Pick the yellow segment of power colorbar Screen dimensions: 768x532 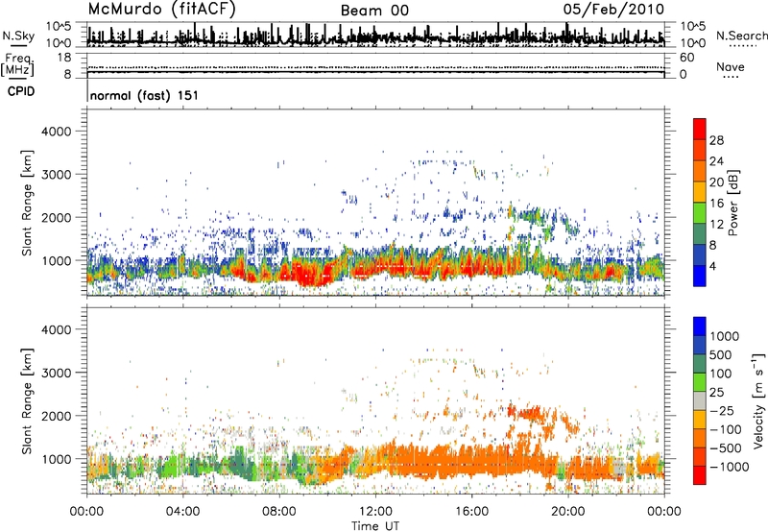pyautogui.click(x=700, y=192)
